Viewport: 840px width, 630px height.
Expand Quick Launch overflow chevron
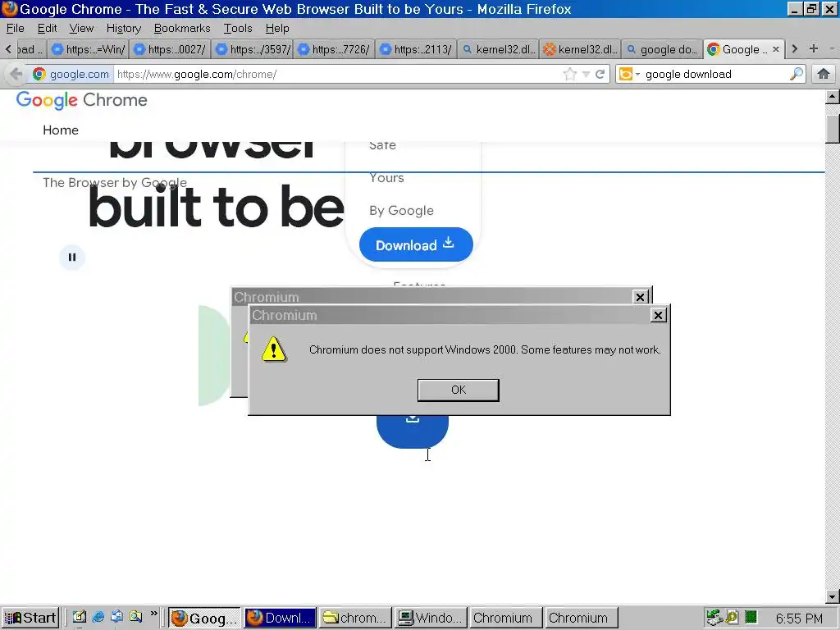click(x=153, y=614)
